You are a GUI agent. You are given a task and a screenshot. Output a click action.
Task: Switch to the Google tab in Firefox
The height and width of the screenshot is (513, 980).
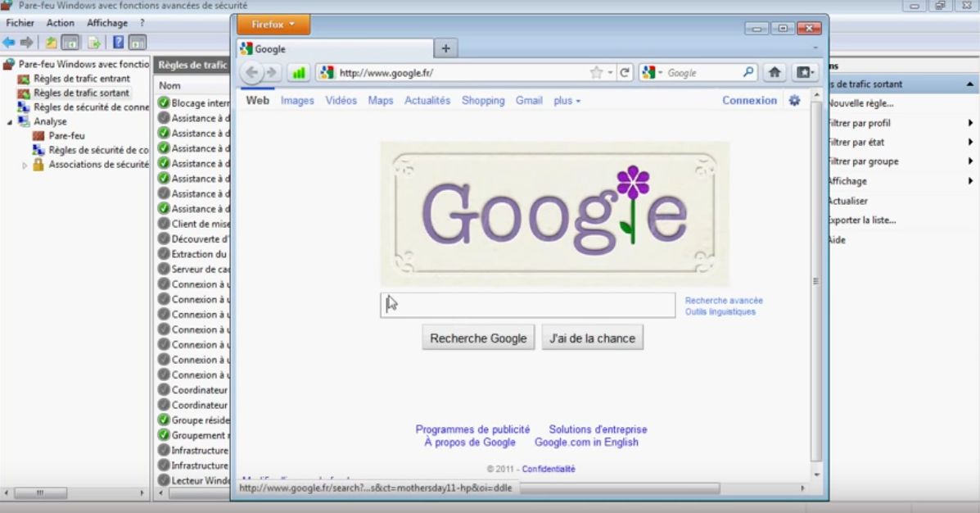pos(335,49)
